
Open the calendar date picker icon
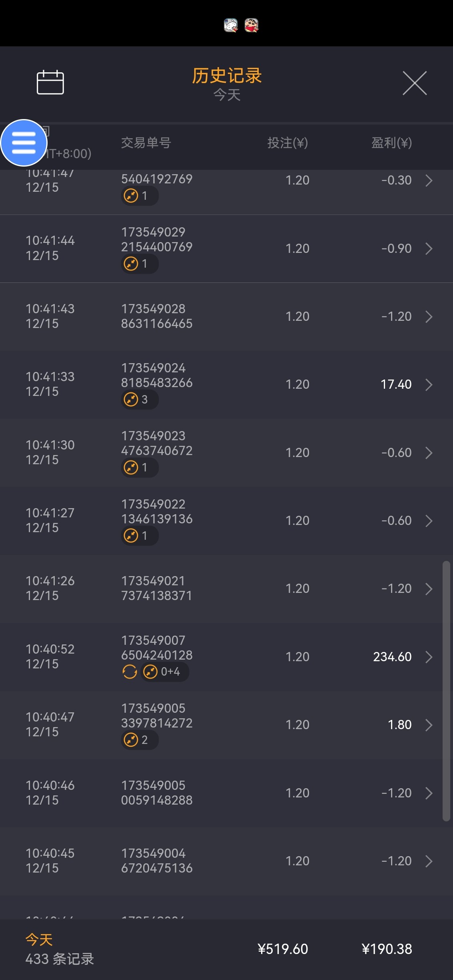coord(50,82)
